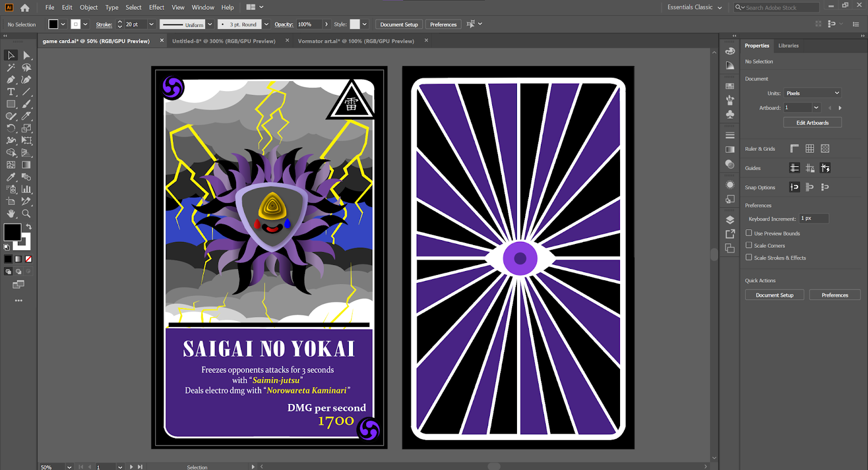Select the Pen tool
Image resolution: width=868 pixels, height=470 pixels.
click(x=11, y=80)
